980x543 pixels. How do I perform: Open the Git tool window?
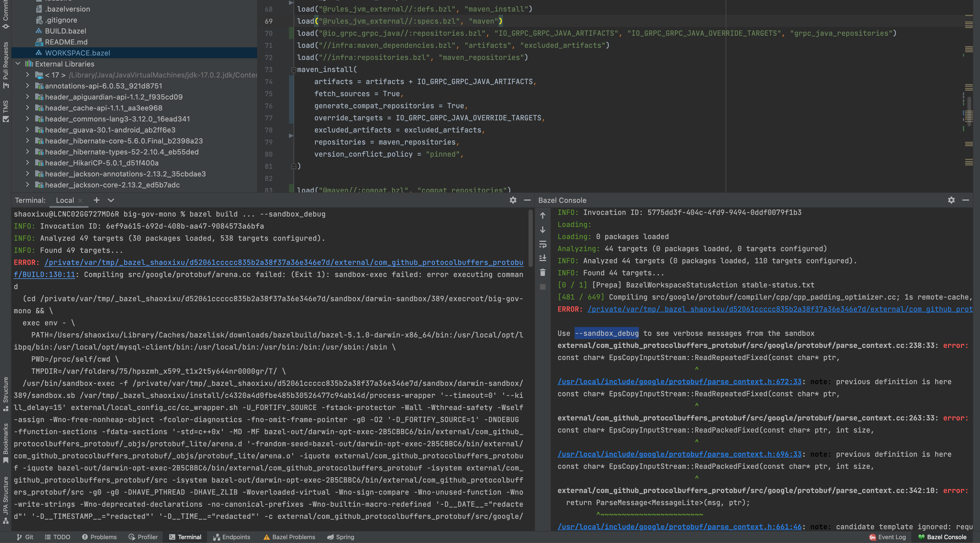coord(25,537)
